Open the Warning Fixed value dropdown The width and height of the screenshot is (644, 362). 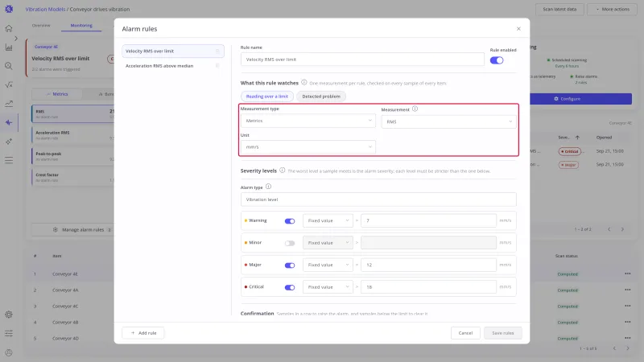328,220
